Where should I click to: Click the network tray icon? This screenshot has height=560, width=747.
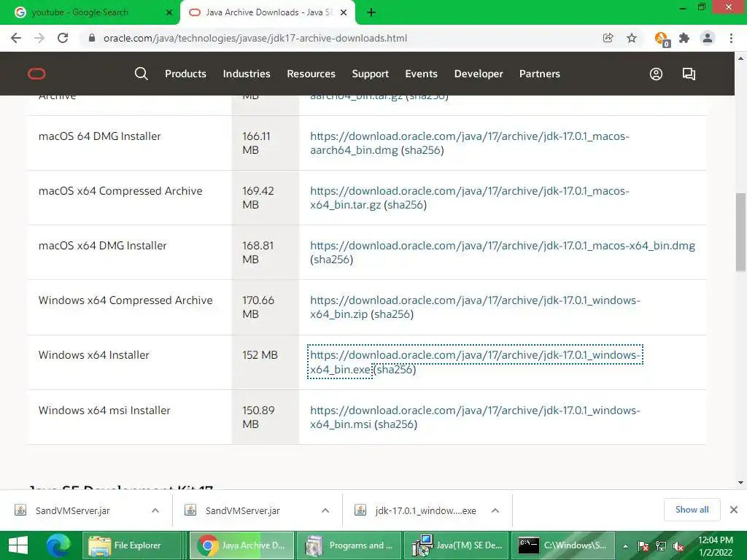pos(661,546)
